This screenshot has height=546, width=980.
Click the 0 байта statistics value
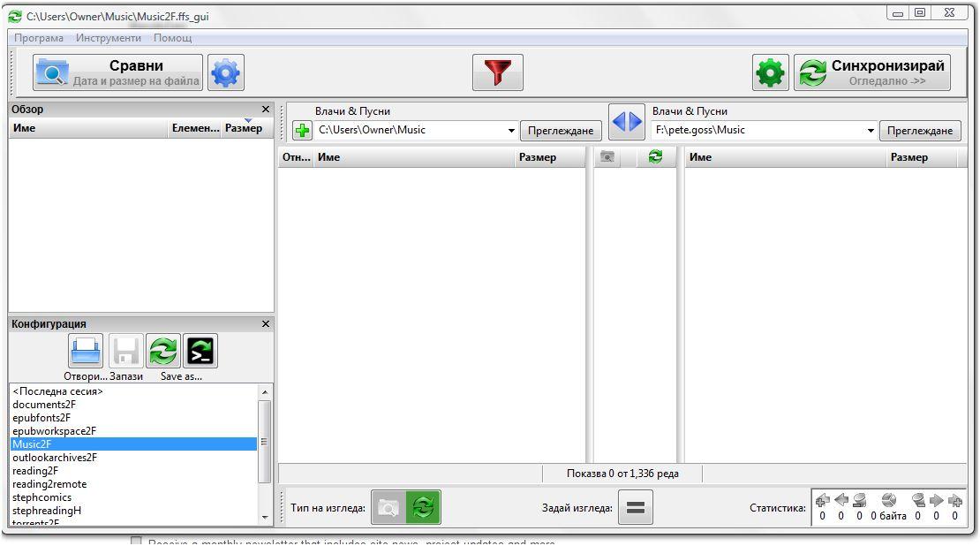[x=889, y=516]
